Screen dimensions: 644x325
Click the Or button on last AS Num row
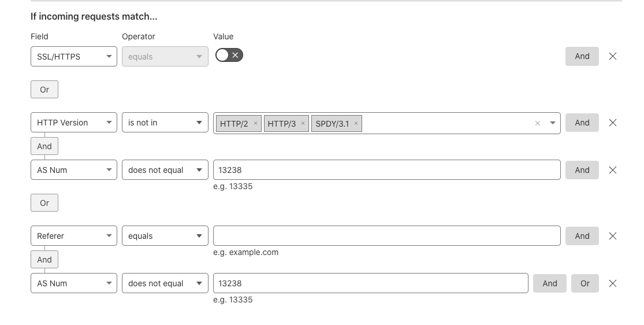585,283
